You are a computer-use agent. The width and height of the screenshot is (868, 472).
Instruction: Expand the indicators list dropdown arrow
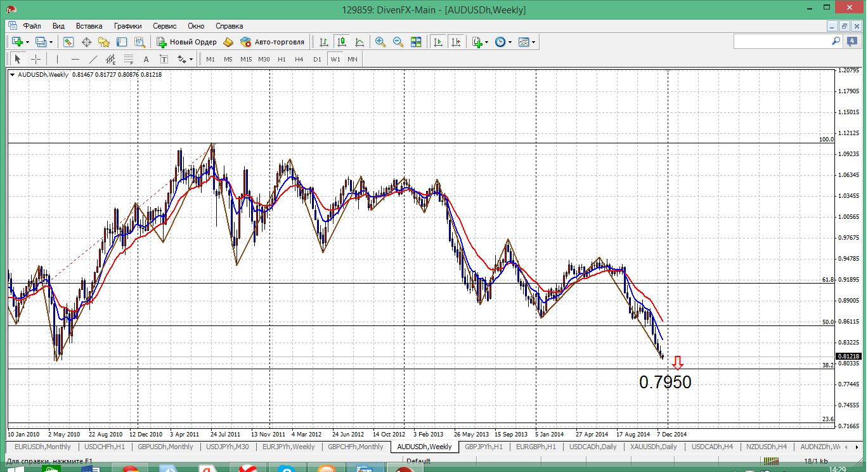[486, 42]
